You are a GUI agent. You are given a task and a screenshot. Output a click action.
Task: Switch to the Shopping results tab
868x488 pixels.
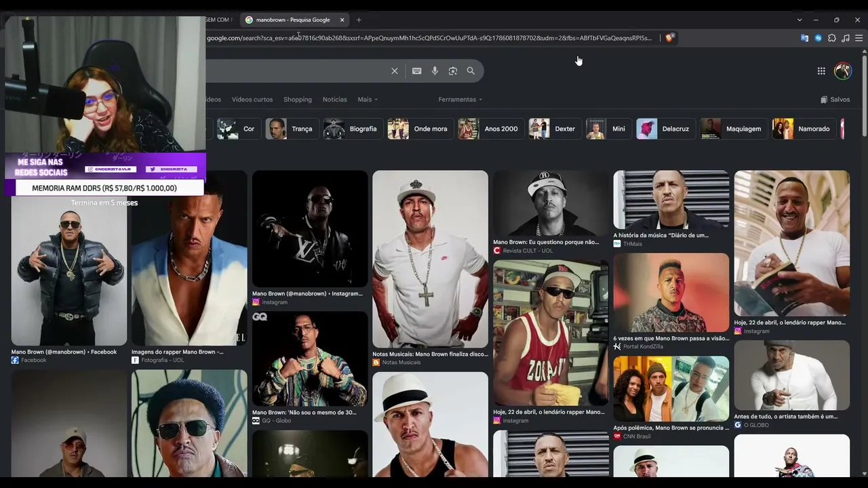(x=298, y=100)
